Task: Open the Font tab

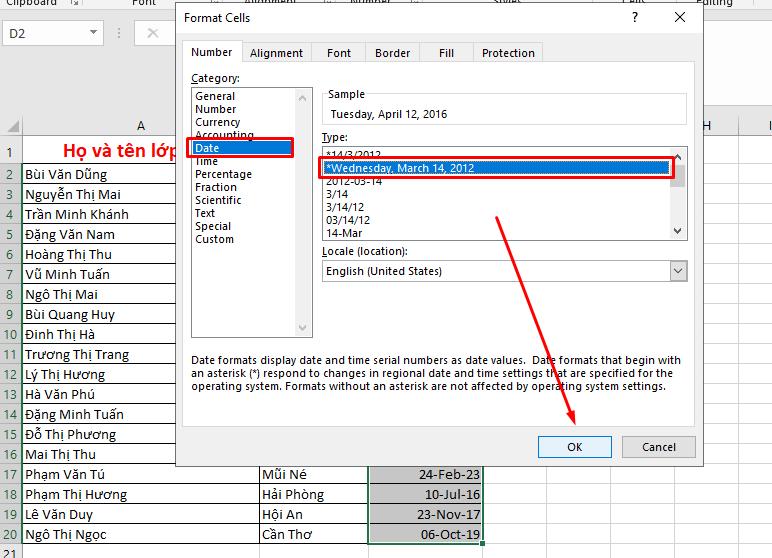Action: pos(339,53)
